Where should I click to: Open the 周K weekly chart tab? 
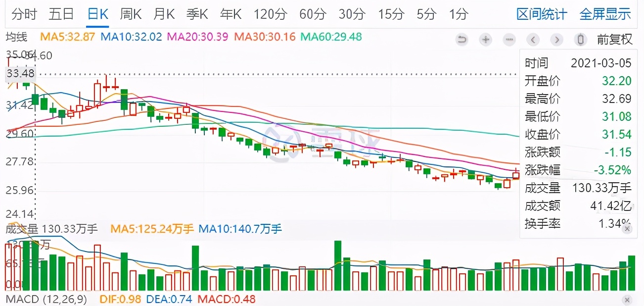click(x=130, y=14)
